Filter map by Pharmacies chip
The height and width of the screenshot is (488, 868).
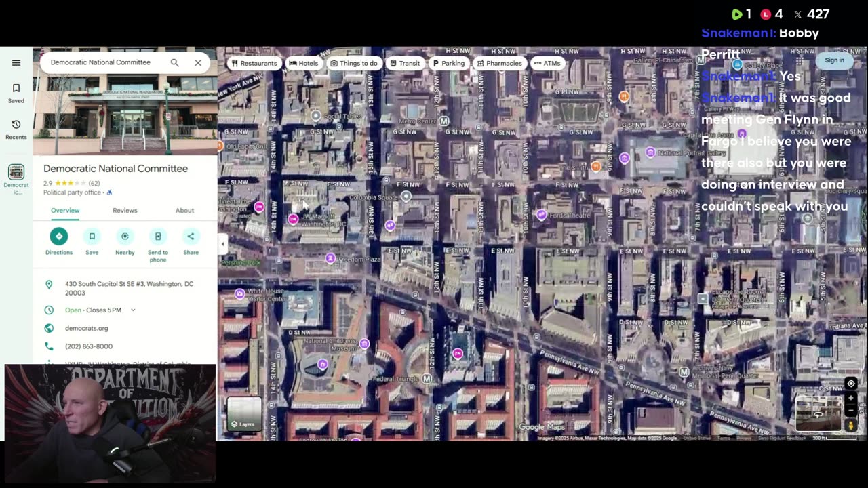499,63
